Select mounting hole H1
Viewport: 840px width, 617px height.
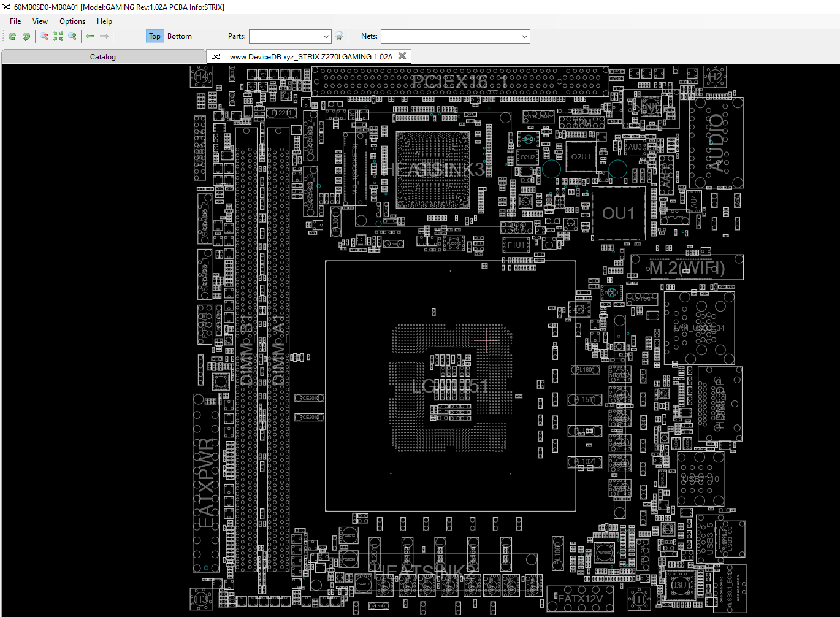tap(640, 599)
